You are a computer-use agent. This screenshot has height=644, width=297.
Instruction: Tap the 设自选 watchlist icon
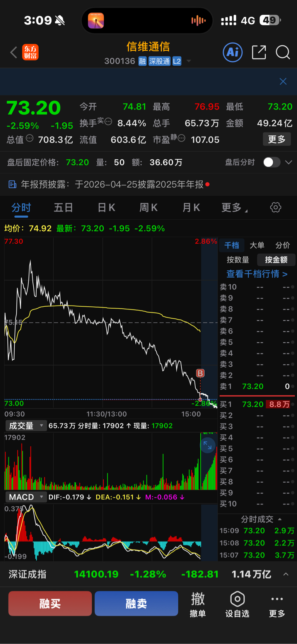[x=237, y=604]
